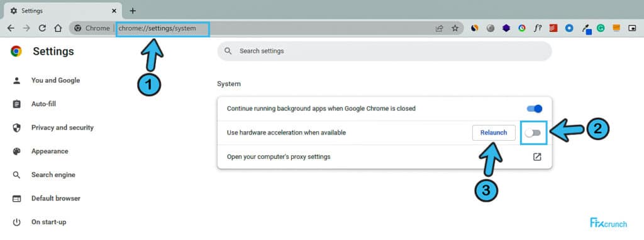The image size is (644, 240).
Task: Open the multicolor ring extension icon
Action: pos(521,28)
